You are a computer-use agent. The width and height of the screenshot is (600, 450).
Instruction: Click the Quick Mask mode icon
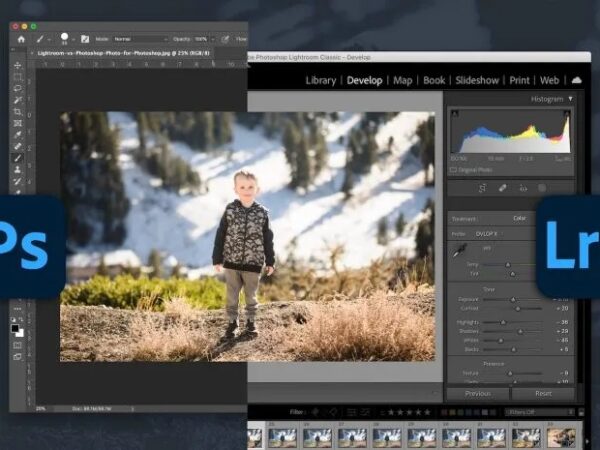pyautogui.click(x=18, y=346)
